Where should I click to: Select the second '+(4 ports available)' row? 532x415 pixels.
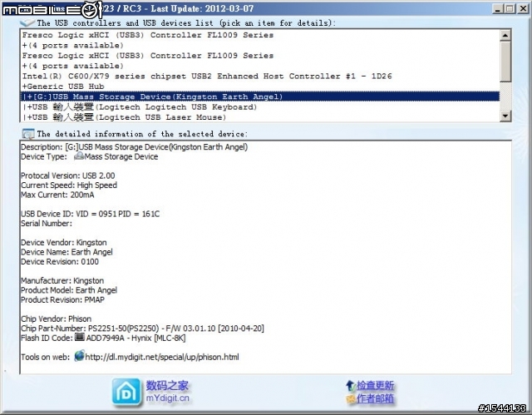[260, 66]
